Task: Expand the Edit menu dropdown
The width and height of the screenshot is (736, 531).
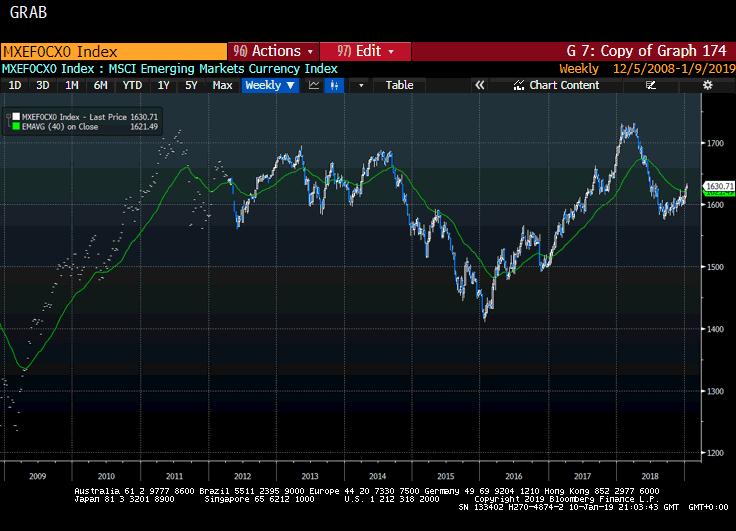Action: tap(366, 51)
